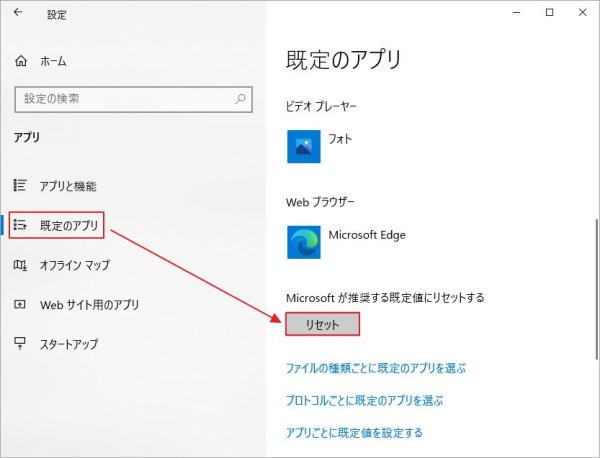The height and width of the screenshot is (458, 600).
Task: Click the アプリと機能 list icon
Action: click(20, 185)
